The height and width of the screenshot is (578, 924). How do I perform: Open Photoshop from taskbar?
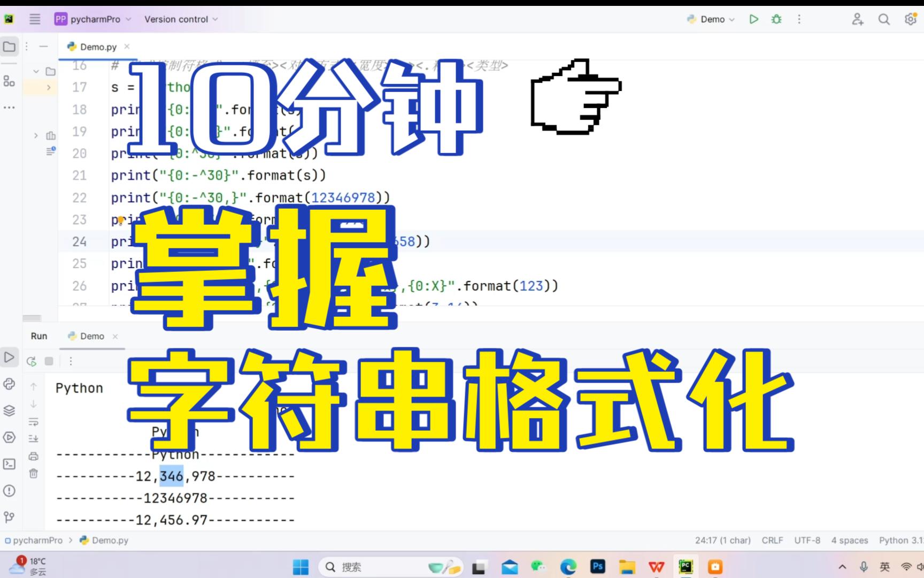(598, 567)
